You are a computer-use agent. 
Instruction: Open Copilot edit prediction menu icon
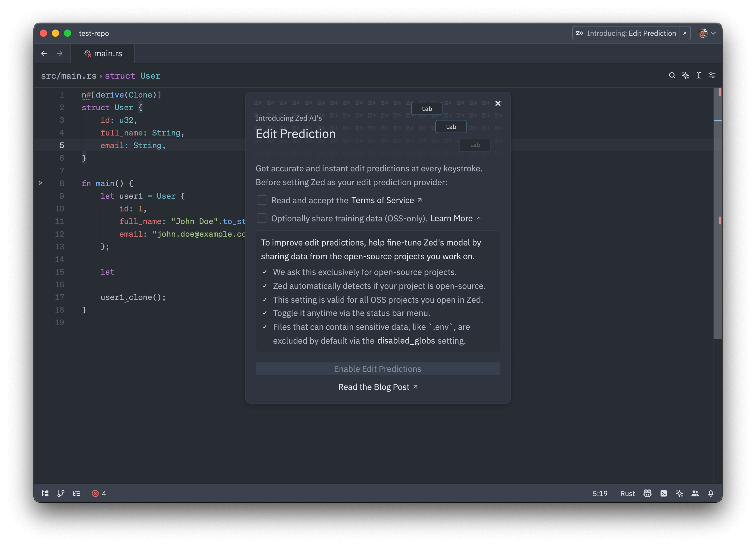pyautogui.click(x=647, y=493)
